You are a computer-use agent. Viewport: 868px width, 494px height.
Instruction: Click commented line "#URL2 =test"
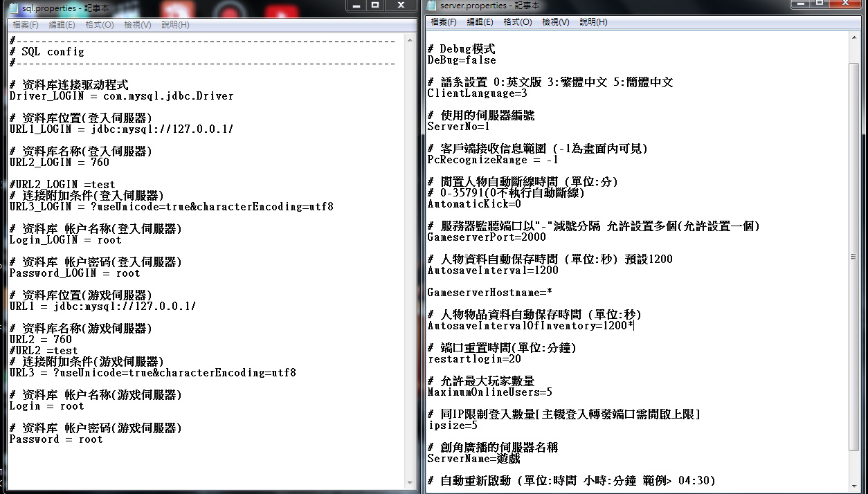[44, 351]
